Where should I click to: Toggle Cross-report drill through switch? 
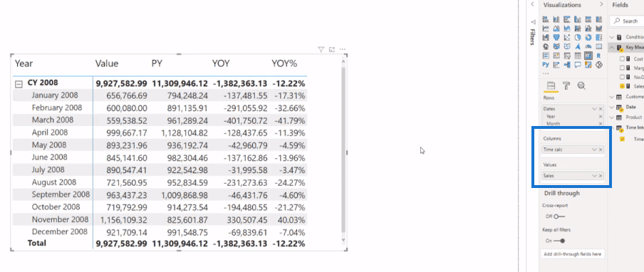pos(559,216)
